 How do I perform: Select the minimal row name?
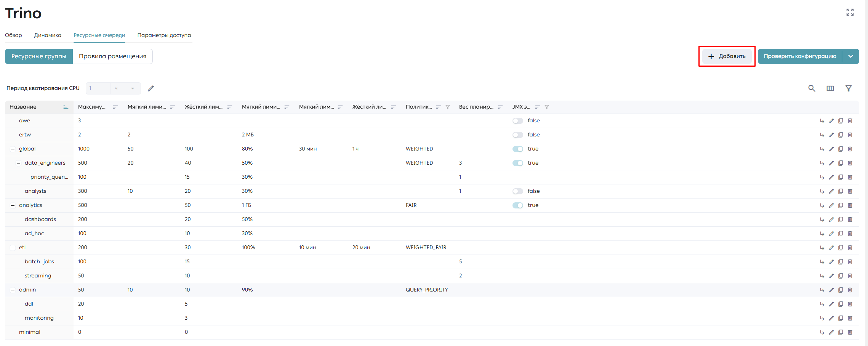click(x=30, y=332)
